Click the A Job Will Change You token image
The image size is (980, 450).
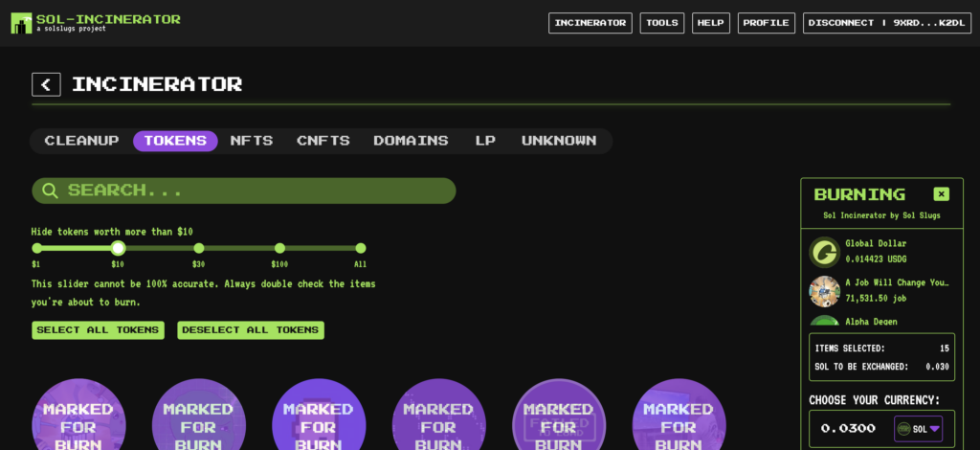coord(824,291)
